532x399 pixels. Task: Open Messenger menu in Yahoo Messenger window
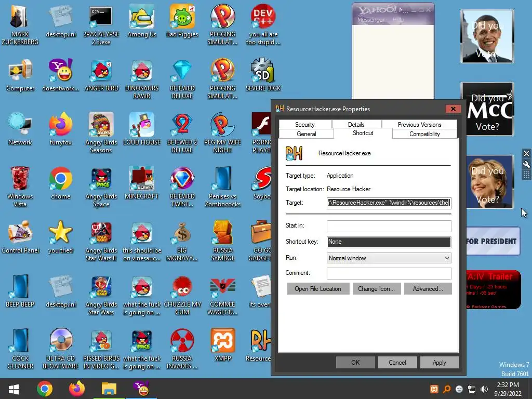(370, 20)
